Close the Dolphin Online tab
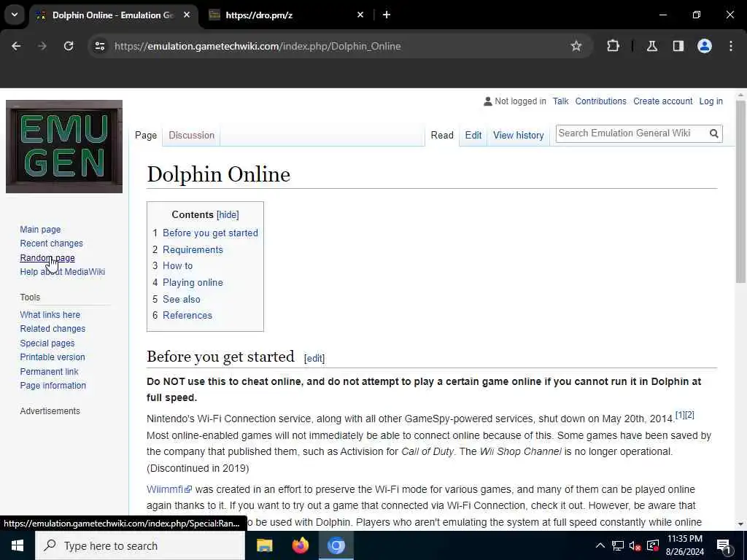747x560 pixels. pos(187,15)
